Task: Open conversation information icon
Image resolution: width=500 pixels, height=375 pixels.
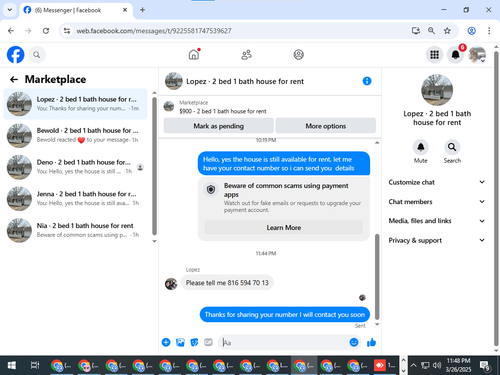Action: [x=367, y=81]
